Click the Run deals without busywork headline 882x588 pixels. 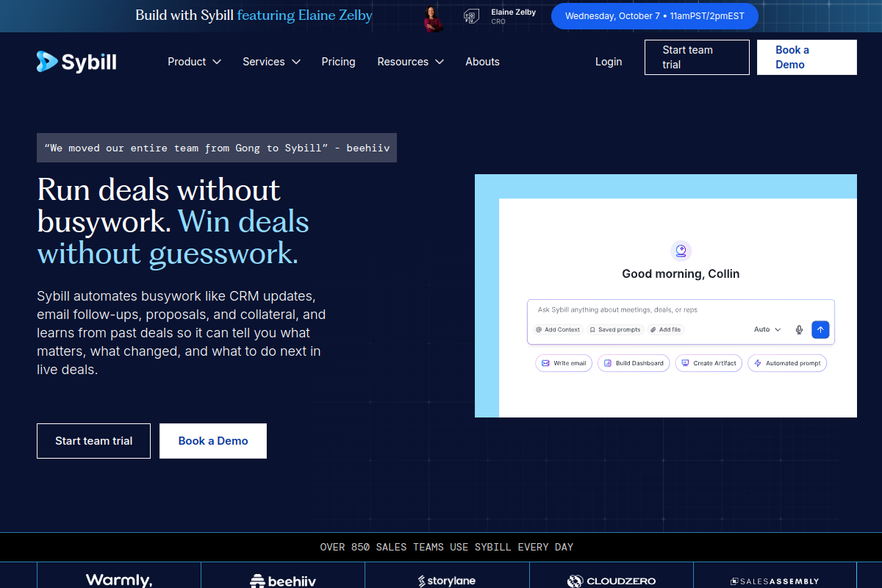coord(173,221)
